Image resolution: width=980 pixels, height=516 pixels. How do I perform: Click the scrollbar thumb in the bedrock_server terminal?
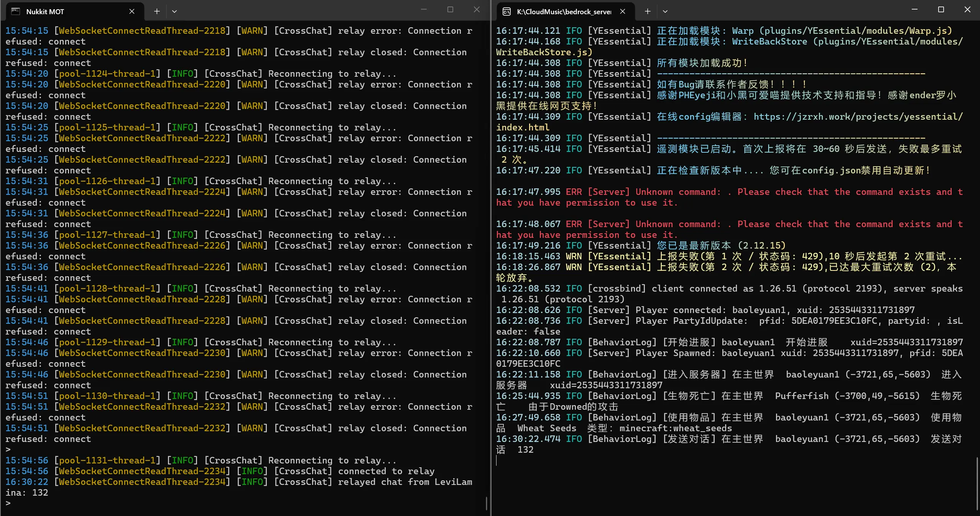click(x=977, y=483)
